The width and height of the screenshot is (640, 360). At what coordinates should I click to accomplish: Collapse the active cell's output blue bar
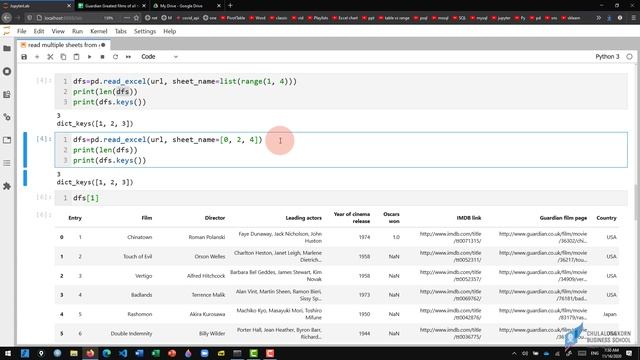(x=25, y=178)
